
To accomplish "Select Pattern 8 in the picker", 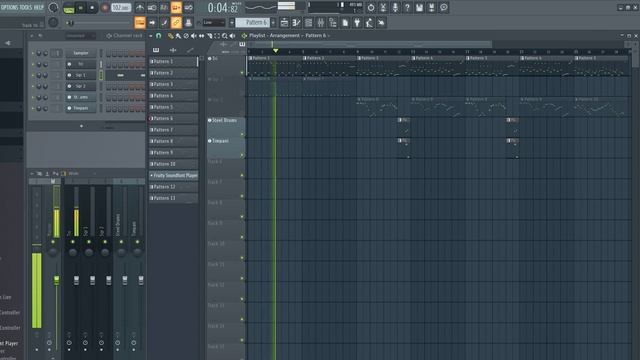I will point(173,141).
